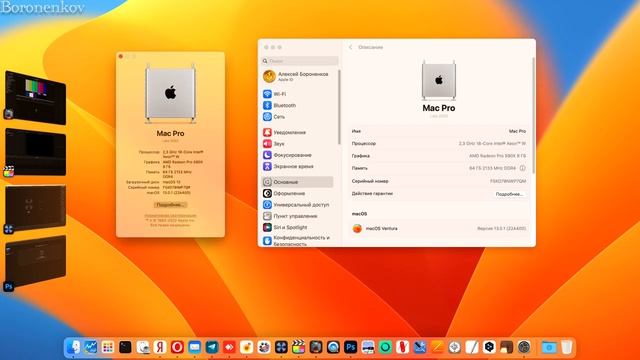640x360 pixels.
Task: Select Звук in the settings sidebar
Action: point(297,144)
